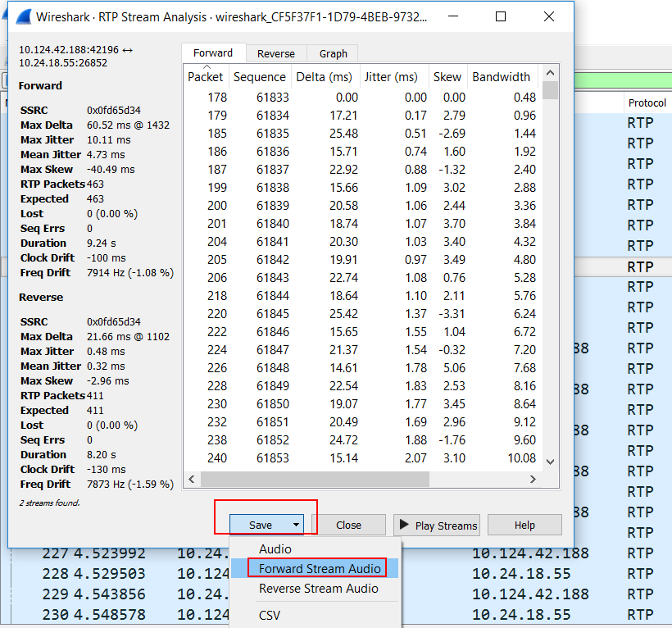The height and width of the screenshot is (628, 672).
Task: Click the Forward Freq Drift value 7914 Hz
Action: (x=129, y=273)
